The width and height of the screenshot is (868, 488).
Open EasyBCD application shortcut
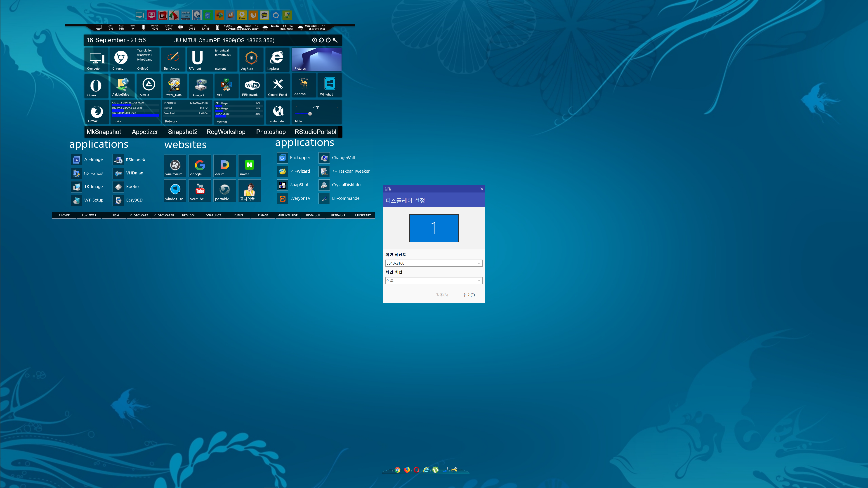pos(128,200)
